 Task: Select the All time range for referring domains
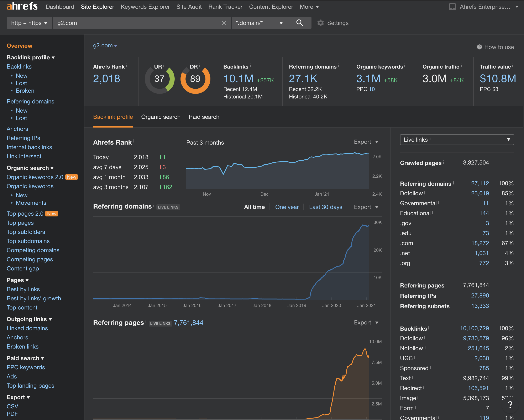click(x=254, y=207)
